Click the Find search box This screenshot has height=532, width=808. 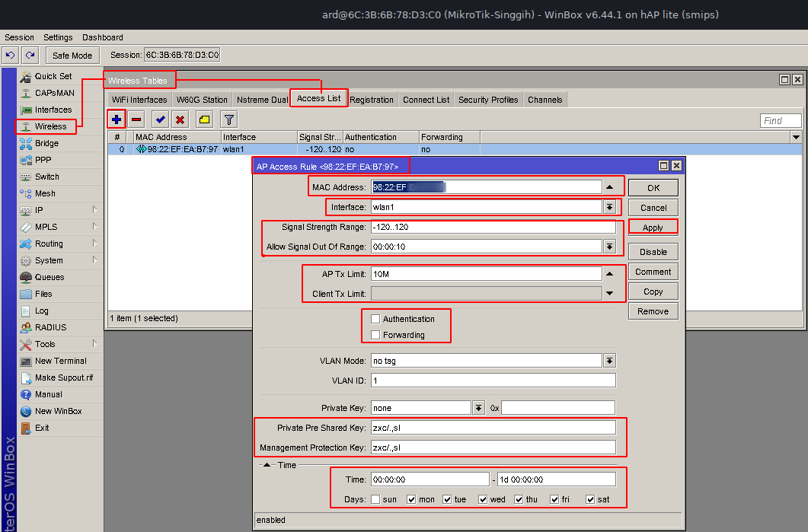tap(781, 120)
